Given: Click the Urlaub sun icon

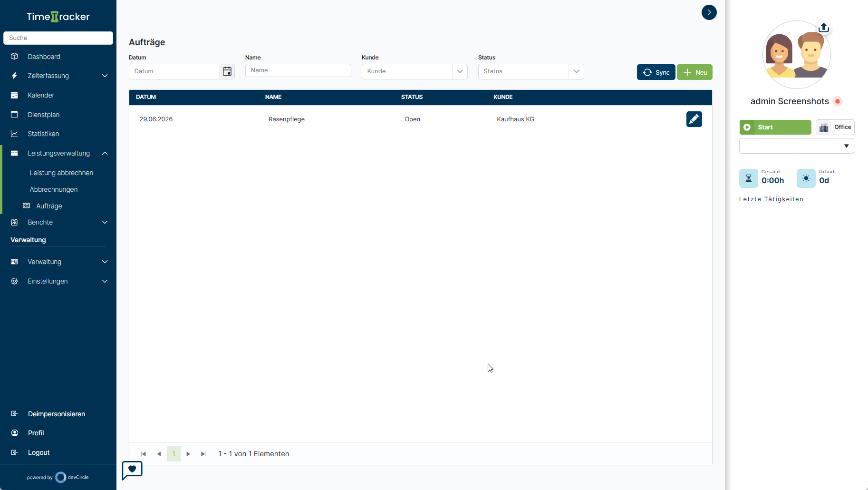Looking at the screenshot, I should 806,178.
